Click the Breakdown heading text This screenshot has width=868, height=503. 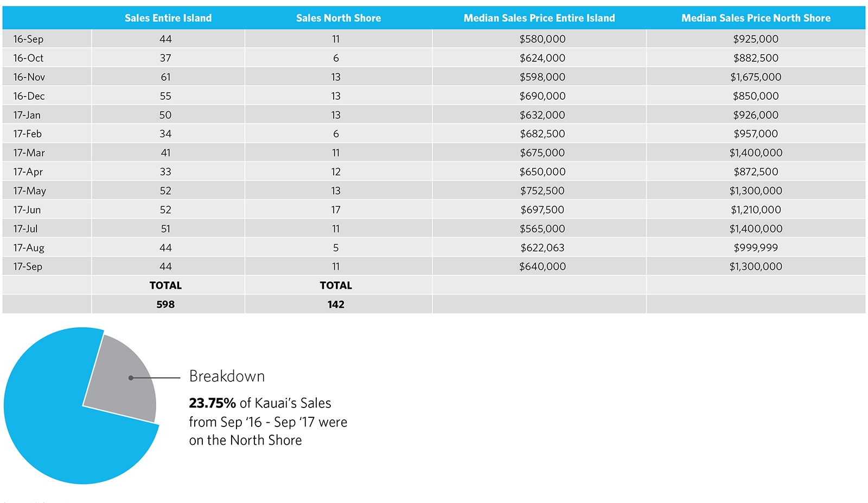227,376
